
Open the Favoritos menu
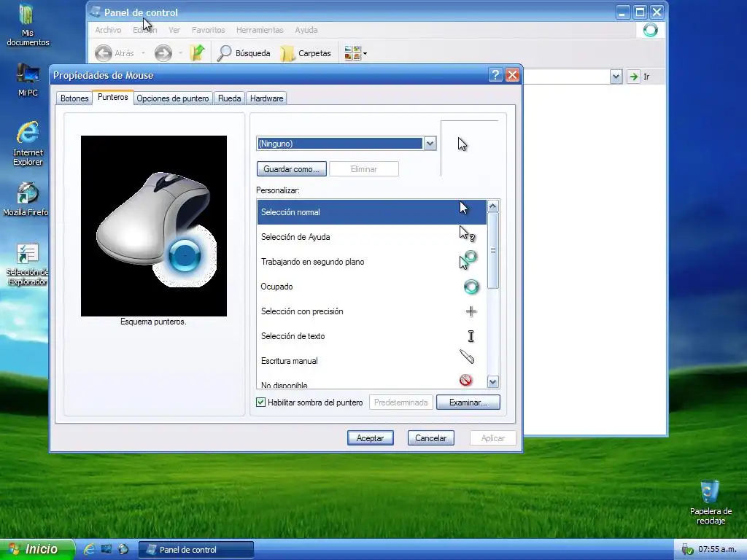[x=208, y=29]
